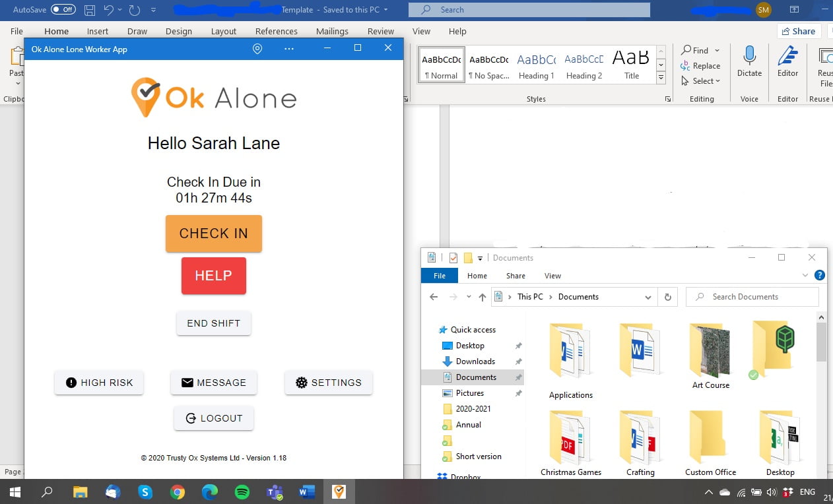The image size is (833, 504).
Task: Click the orange CHECK IN button
Action: click(x=214, y=234)
